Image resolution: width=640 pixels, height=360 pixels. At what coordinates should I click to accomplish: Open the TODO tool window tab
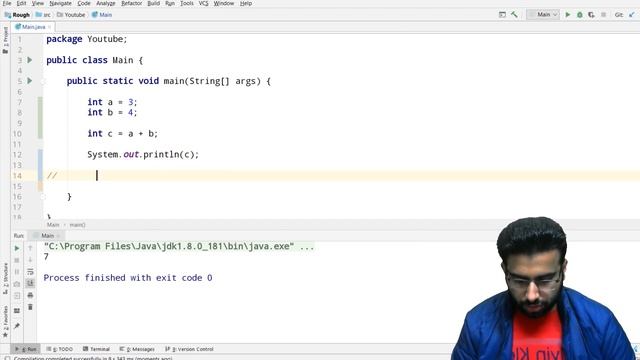click(x=60, y=349)
